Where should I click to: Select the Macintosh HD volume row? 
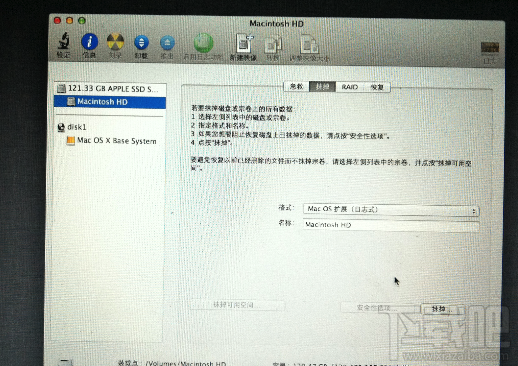110,102
